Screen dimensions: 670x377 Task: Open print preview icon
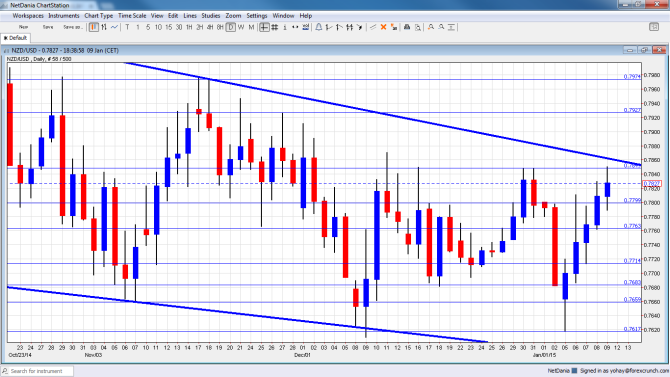point(417,27)
